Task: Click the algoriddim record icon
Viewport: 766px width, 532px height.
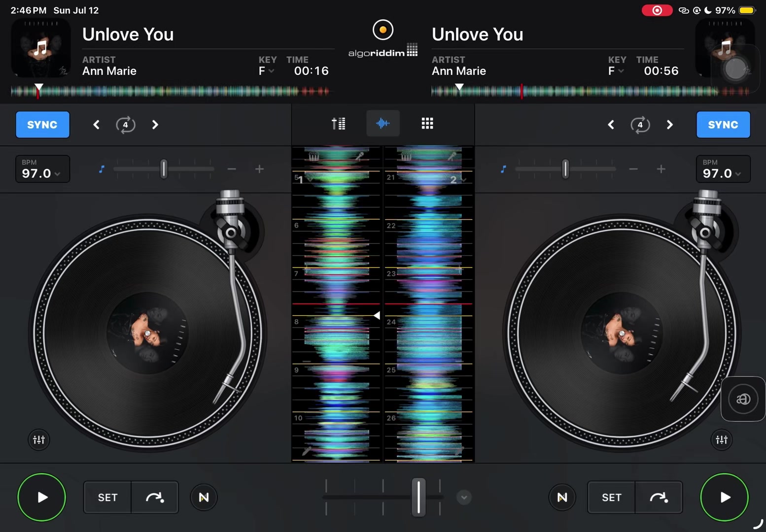Action: (x=383, y=30)
